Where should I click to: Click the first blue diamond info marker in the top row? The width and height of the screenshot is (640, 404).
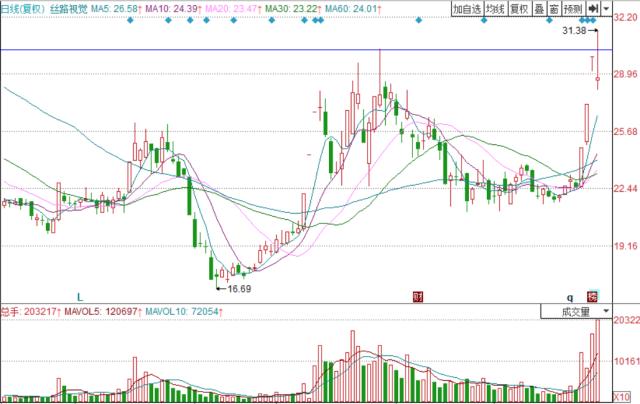pyautogui.click(x=130, y=20)
